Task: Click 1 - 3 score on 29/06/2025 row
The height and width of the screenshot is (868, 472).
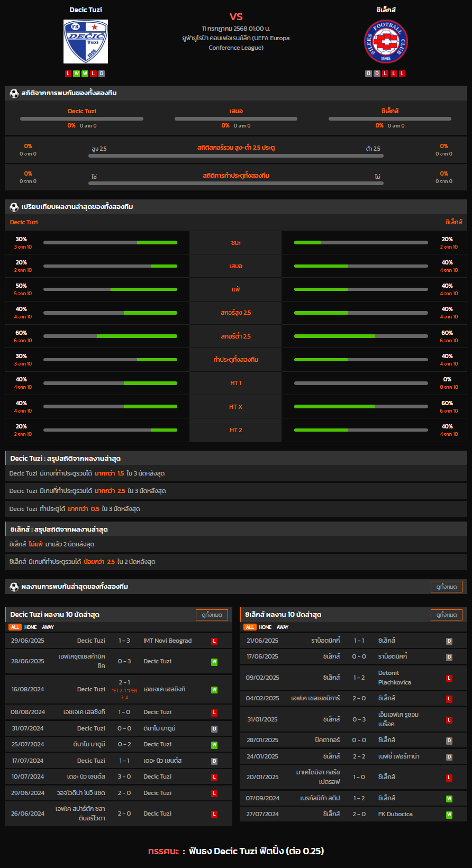Action: coord(124,641)
